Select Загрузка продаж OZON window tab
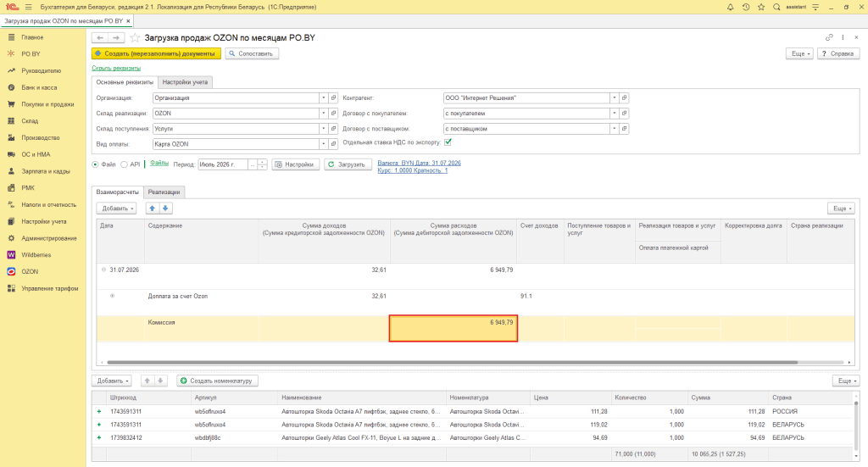Screen dimensions: 868x467 [64, 21]
